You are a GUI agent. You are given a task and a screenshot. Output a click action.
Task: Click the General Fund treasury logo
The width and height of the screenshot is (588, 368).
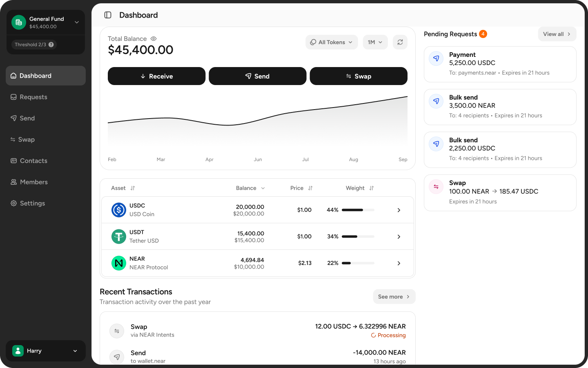(x=19, y=22)
